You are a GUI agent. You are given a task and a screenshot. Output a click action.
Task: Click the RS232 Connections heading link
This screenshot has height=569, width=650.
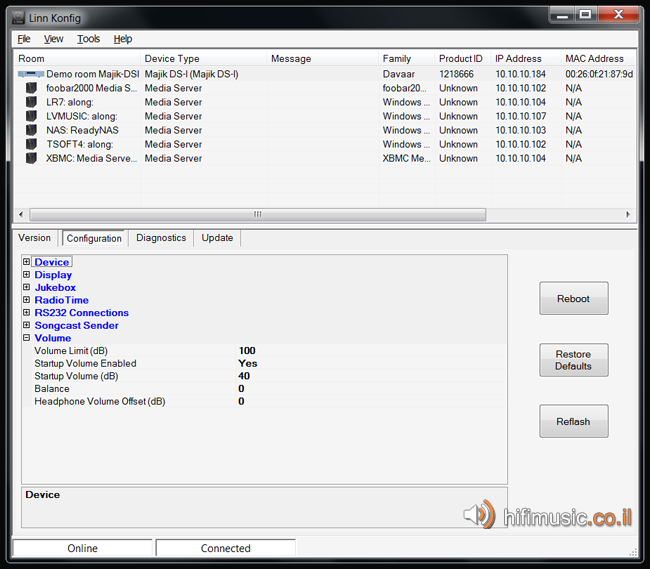82,313
